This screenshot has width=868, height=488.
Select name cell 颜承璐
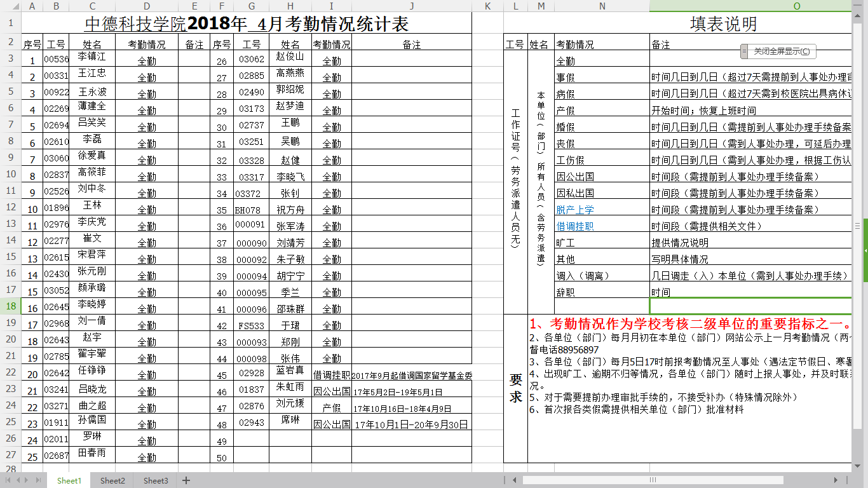click(x=92, y=289)
